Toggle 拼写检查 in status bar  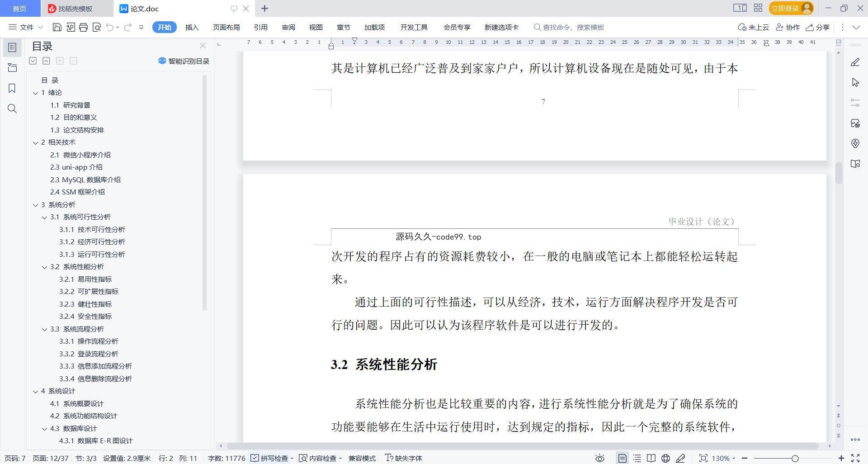point(270,458)
